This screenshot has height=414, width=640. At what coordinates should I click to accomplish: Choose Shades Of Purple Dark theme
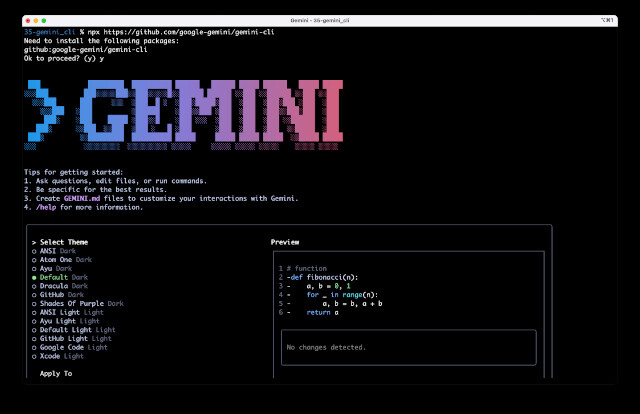pos(78,304)
